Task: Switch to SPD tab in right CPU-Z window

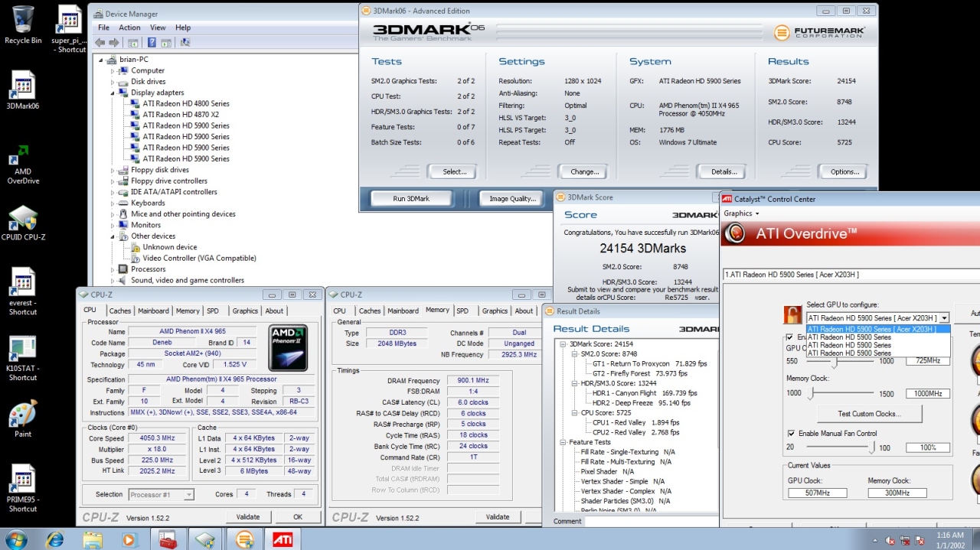Action: click(x=462, y=311)
